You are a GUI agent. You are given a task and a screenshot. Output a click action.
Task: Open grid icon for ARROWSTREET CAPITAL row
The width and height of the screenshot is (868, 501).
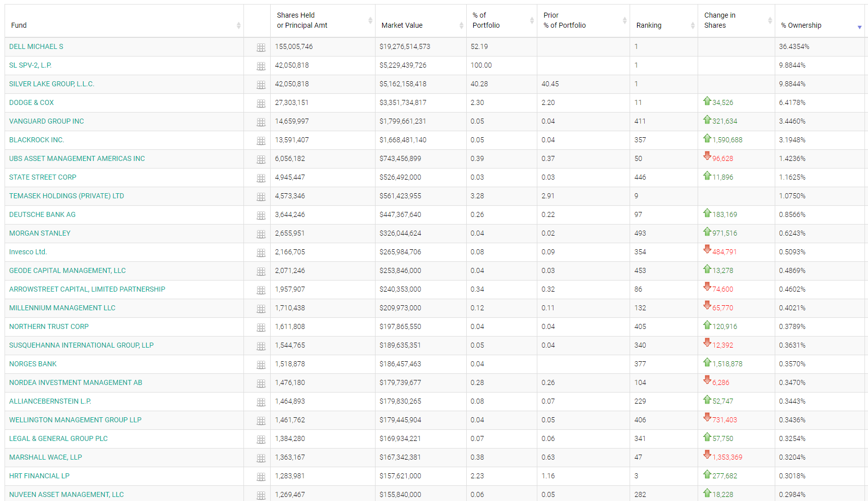[261, 290]
